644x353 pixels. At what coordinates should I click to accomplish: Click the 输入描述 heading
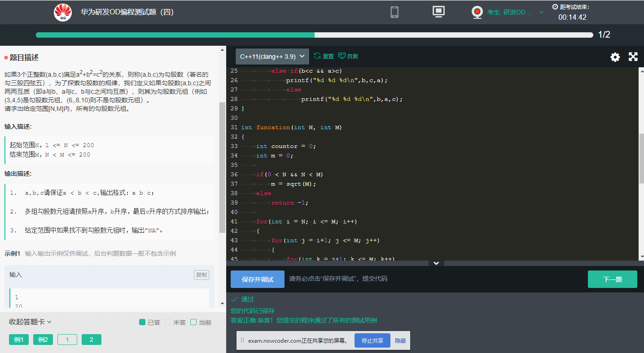tap(18, 126)
